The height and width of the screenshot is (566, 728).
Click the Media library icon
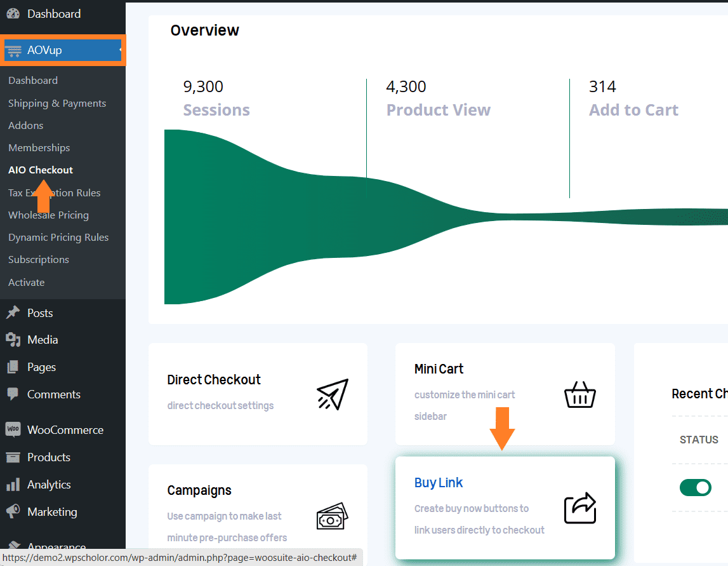click(x=13, y=340)
